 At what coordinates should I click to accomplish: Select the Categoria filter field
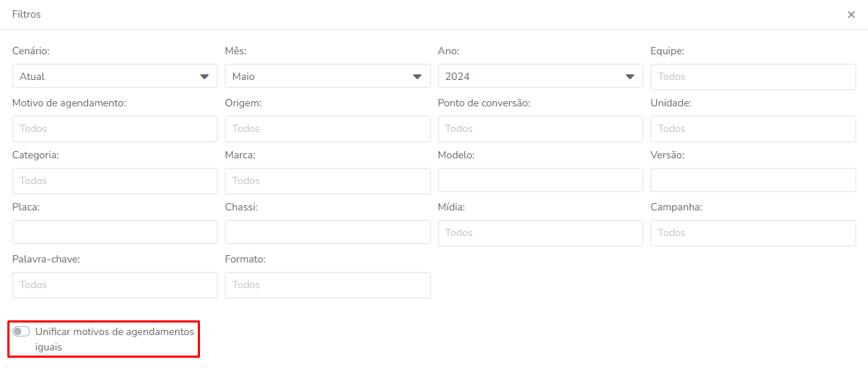[114, 180]
